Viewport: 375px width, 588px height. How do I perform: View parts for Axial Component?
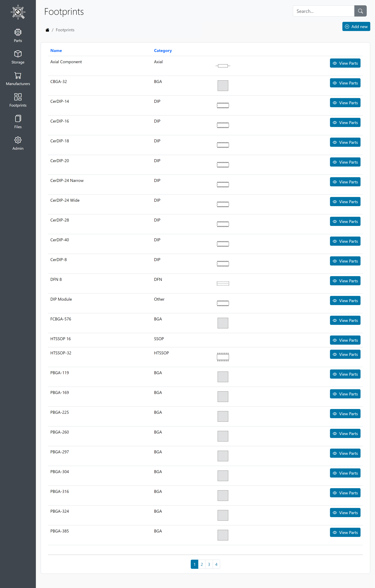click(x=345, y=63)
